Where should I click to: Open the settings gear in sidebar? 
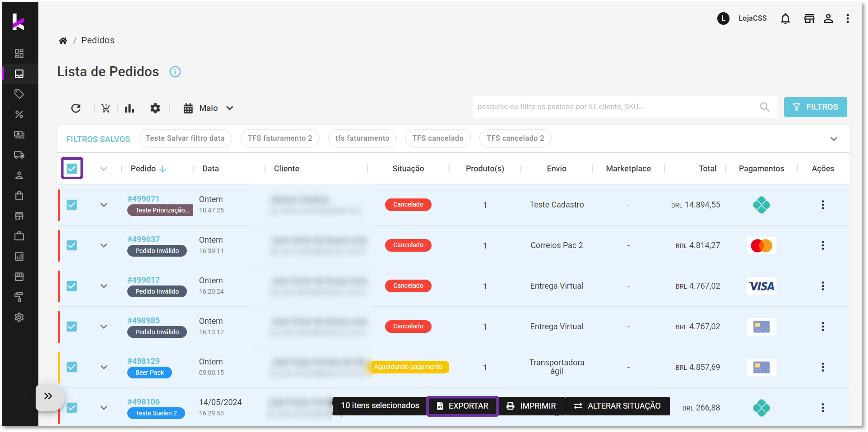pyautogui.click(x=19, y=317)
